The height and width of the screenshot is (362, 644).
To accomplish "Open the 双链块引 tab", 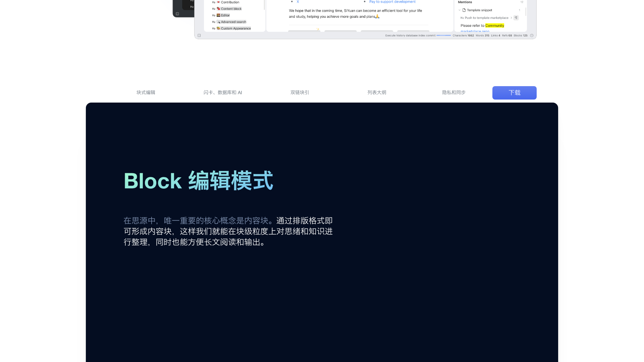I will [x=300, y=93].
